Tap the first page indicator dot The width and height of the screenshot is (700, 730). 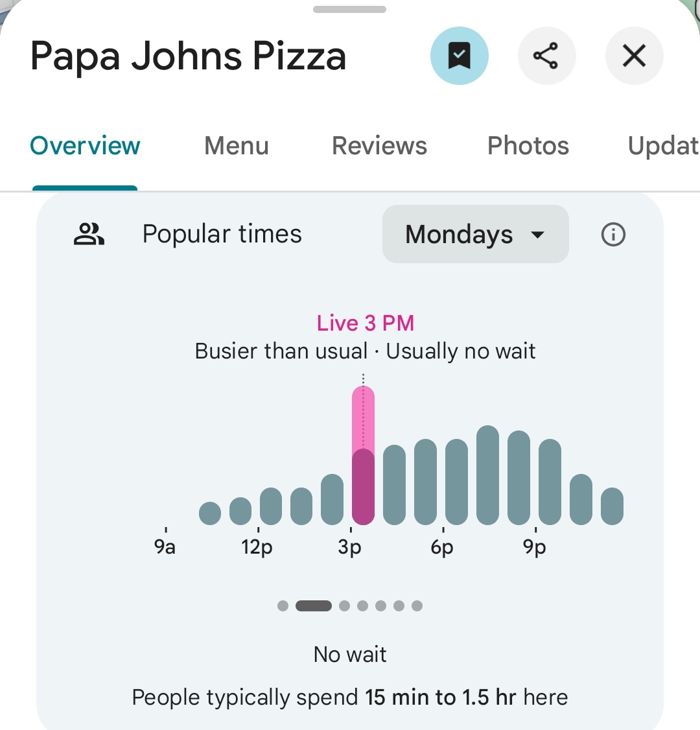pyautogui.click(x=283, y=606)
